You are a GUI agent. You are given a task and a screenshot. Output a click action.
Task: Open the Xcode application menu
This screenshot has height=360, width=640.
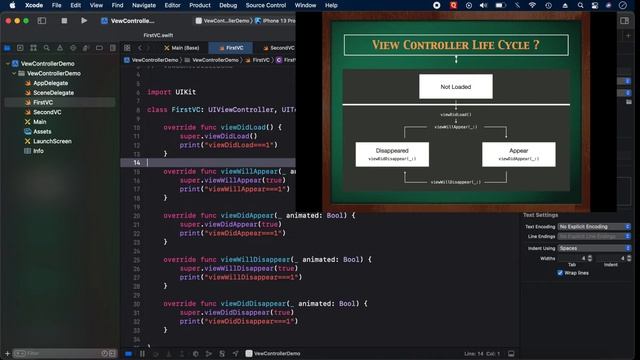[x=34, y=5]
